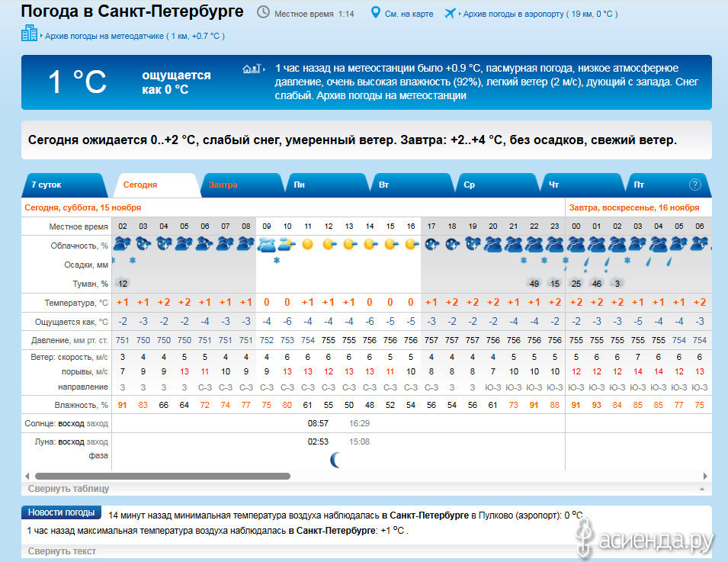728x562 pixels.
Task: Toggle Sun row to заход
Action: pyautogui.click(x=97, y=422)
